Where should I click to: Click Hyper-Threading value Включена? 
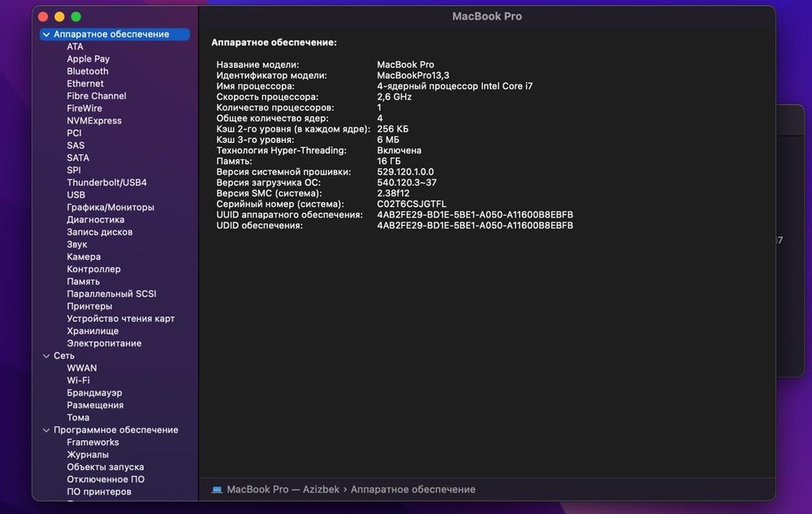coord(400,151)
